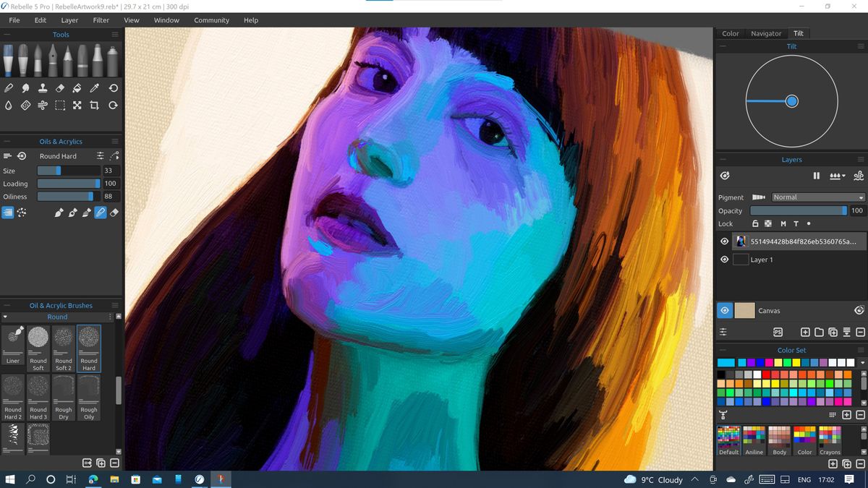Switch to the Crayons color set
The width and height of the screenshot is (868, 488).
pos(829,441)
